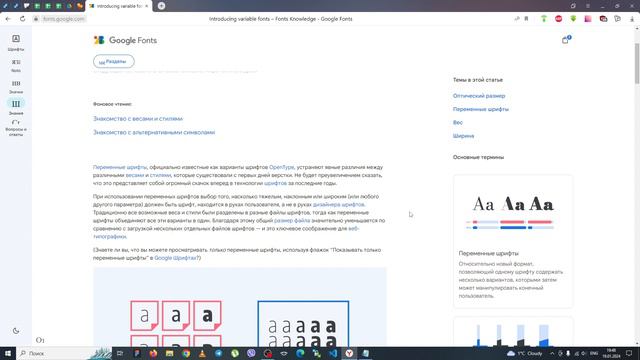Image resolution: width=640 pixels, height=360 pixels.
Task: Launch Firefox from the taskbar
Action: click(x=153, y=353)
